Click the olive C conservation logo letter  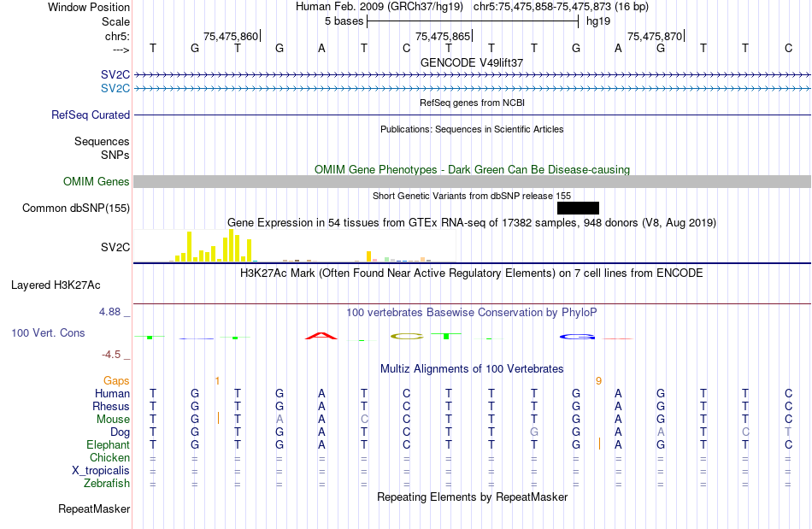click(407, 337)
